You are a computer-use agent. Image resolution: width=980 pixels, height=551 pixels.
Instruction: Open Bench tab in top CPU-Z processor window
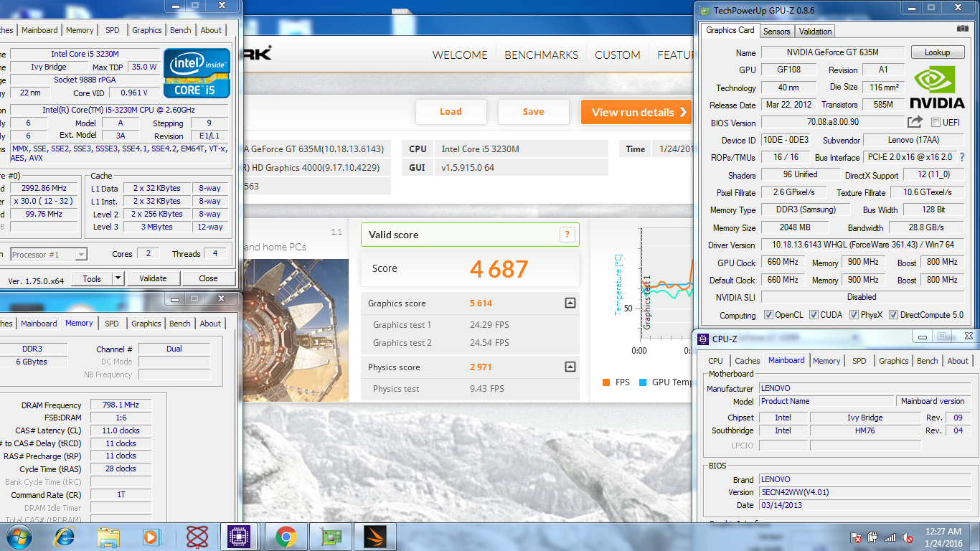coord(181,30)
